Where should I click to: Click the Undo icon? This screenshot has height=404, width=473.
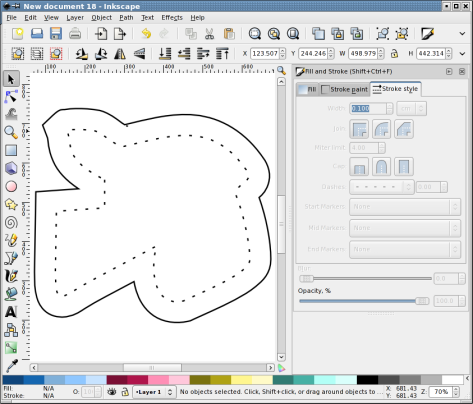(146, 34)
